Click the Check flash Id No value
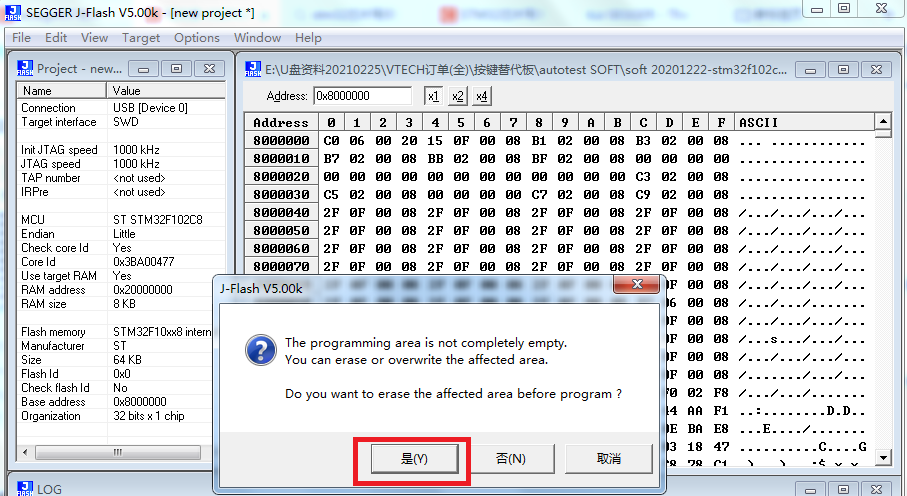Screen dimensions: 907x496 [x=120, y=388]
